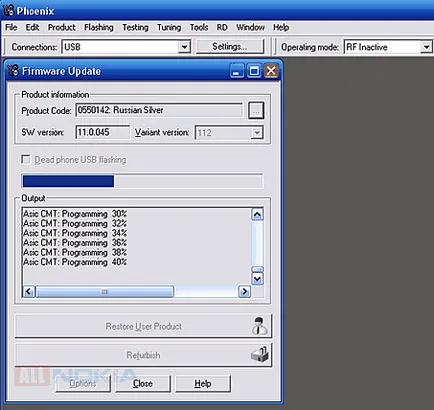Click the horizontal scroll right arrow
This screenshot has width=434, height=410.
[x=244, y=292]
